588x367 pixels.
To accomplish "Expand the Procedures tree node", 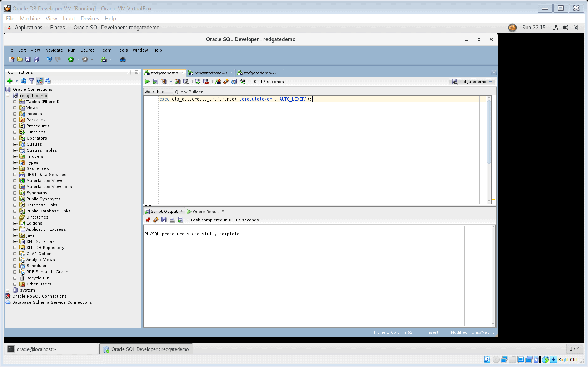I will point(15,126).
